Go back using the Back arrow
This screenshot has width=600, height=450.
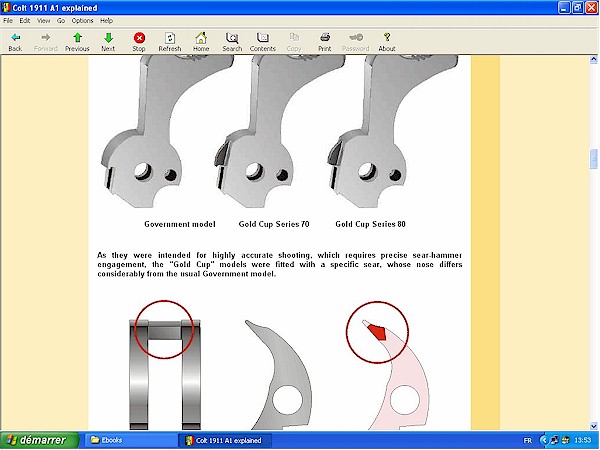15,42
